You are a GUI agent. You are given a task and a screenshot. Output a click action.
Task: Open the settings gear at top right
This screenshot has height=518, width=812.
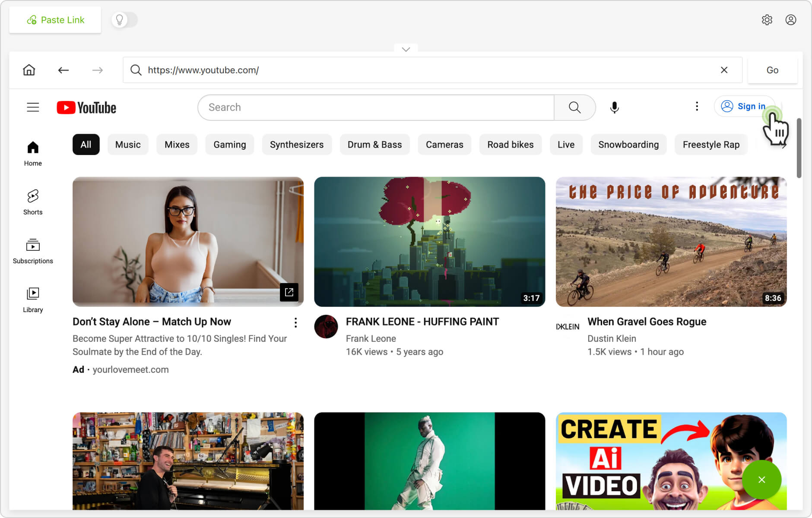768,20
